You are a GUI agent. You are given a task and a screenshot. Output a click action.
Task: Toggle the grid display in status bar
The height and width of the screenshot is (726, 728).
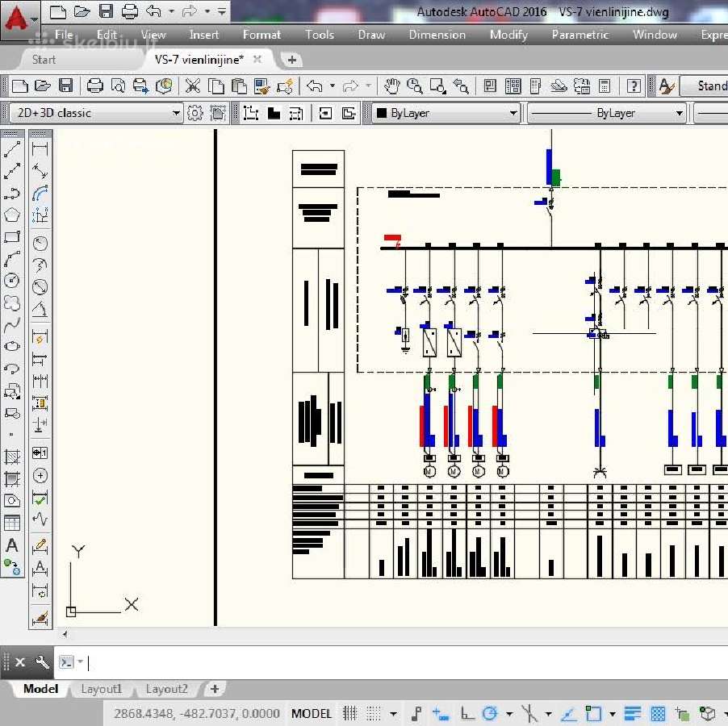[349, 713]
